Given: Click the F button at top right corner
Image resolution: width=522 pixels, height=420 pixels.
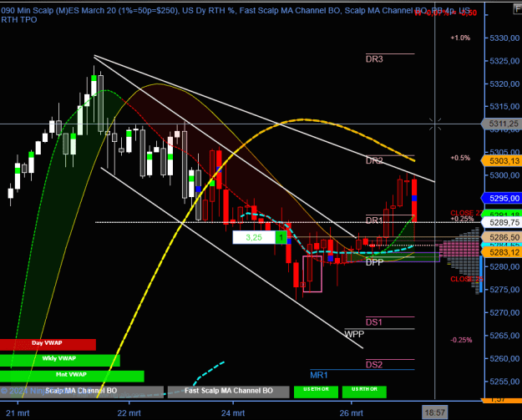Looking at the screenshot, I should pyautogui.click(x=517, y=8).
